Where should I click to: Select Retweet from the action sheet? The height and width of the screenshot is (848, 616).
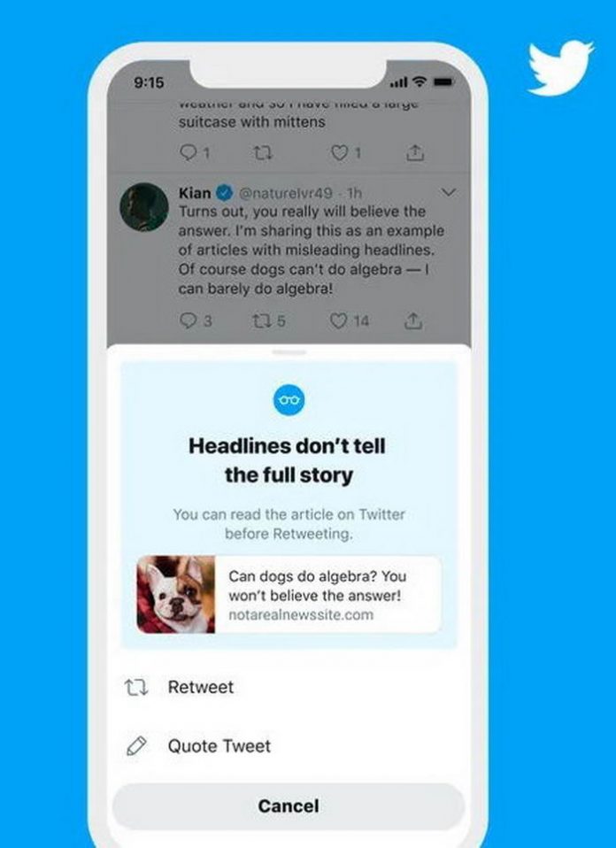point(289,688)
